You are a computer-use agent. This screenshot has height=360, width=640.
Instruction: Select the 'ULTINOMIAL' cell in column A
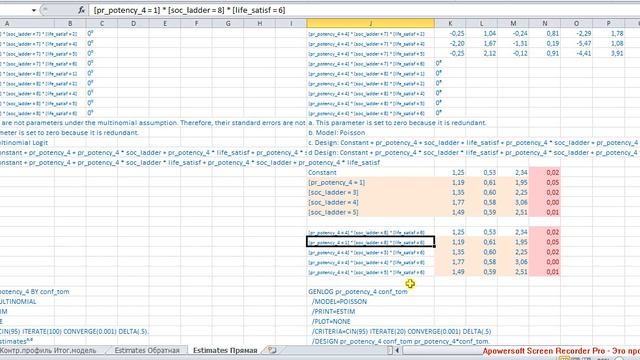[18, 302]
